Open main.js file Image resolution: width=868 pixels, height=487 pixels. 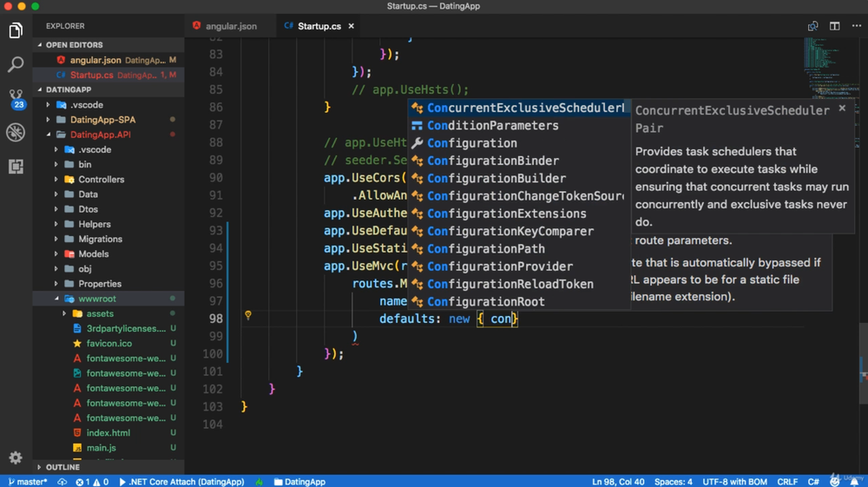pyautogui.click(x=108, y=448)
